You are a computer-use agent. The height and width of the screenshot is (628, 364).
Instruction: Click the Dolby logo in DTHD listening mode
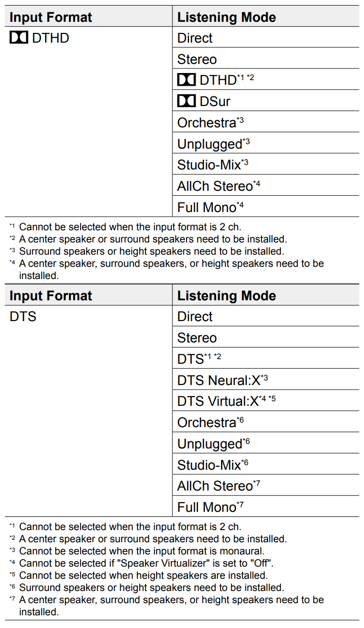[x=187, y=80]
